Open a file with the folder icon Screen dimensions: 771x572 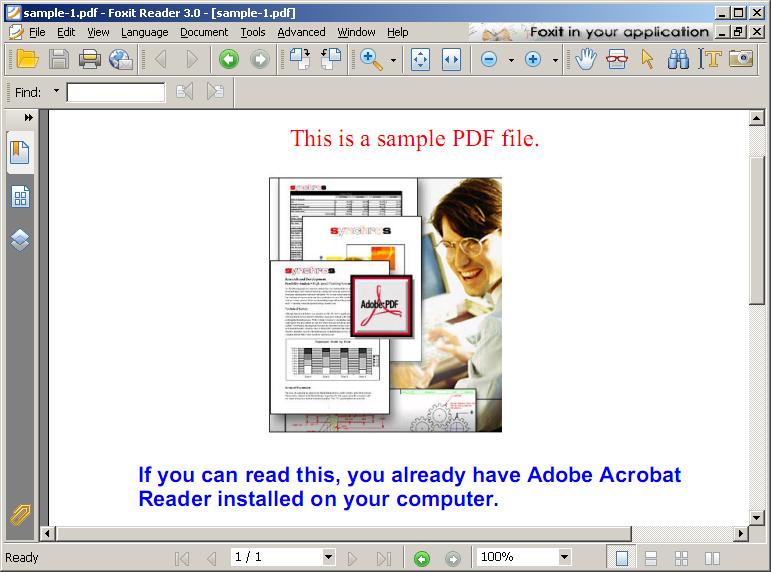coord(27,59)
